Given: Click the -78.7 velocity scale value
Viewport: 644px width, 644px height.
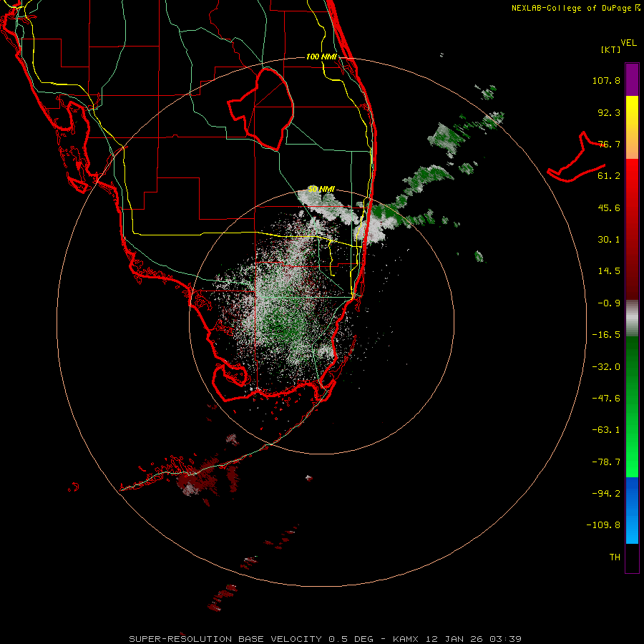Looking at the screenshot, I should 606,462.
